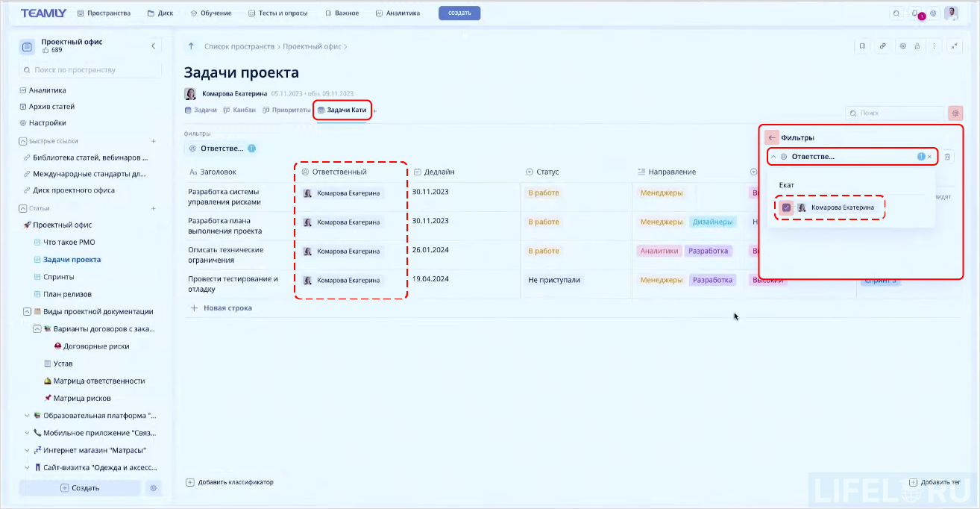Open the filter settings gear near search field

pos(955,113)
